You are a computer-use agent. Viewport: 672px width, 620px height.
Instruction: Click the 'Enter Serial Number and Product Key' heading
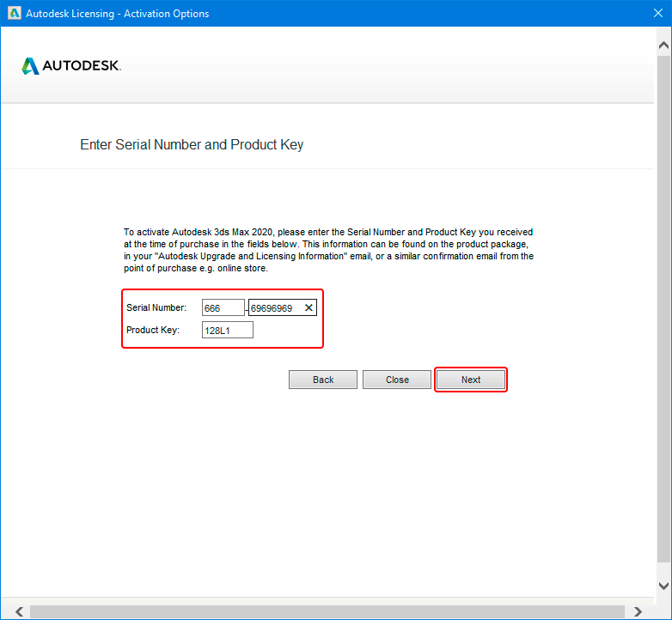192,145
